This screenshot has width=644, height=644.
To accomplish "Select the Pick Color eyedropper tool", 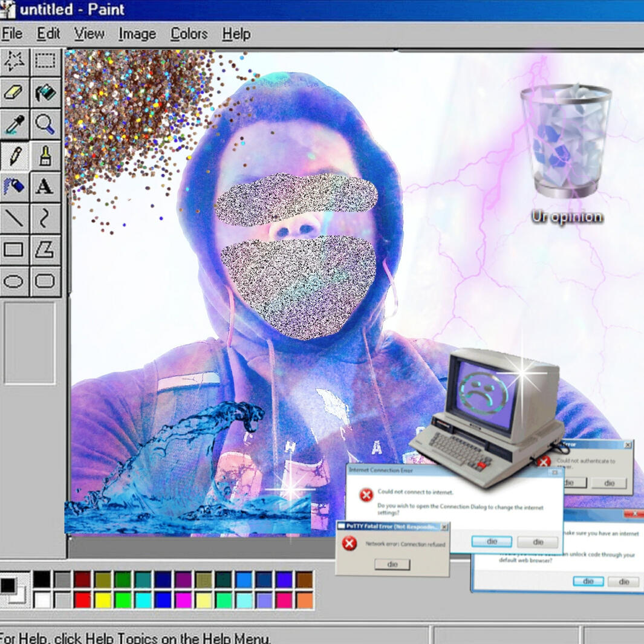I will click(14, 123).
